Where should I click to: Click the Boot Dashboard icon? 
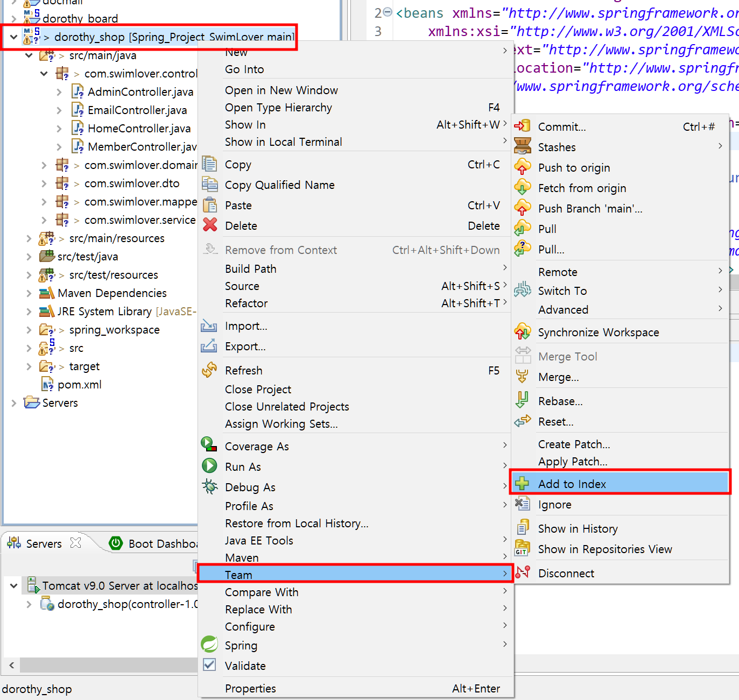[116, 543]
